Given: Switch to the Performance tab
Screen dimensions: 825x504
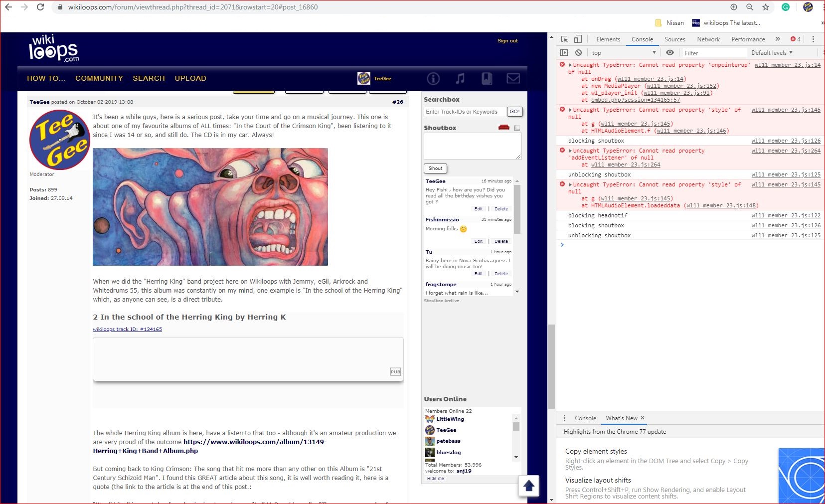Looking at the screenshot, I should point(748,39).
